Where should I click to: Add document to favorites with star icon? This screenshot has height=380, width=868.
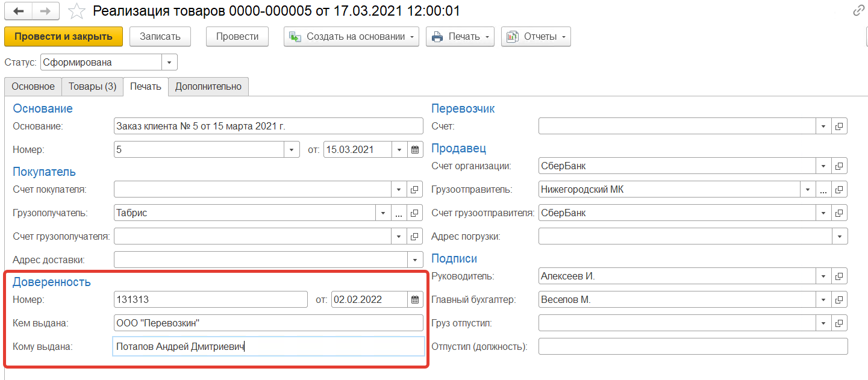[x=76, y=11]
